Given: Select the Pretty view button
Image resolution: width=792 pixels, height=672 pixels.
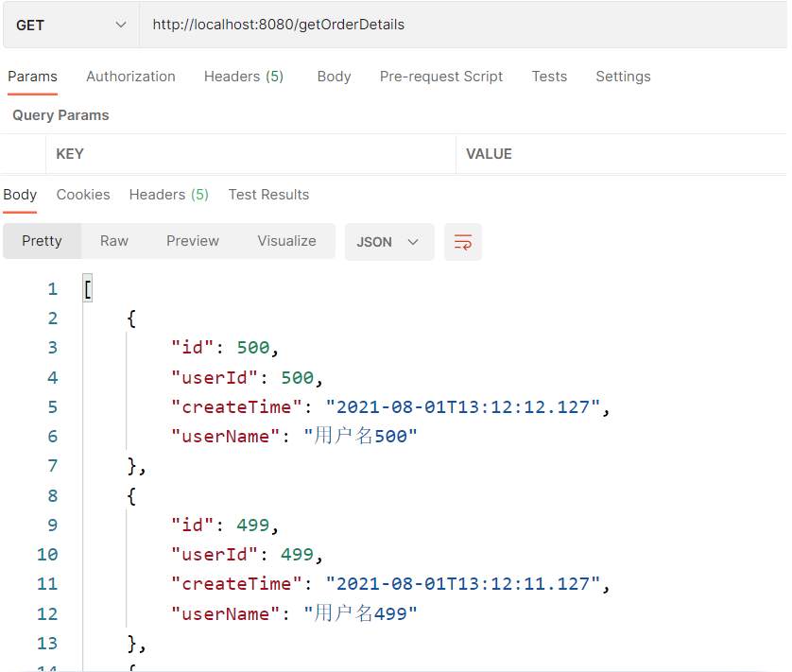Looking at the screenshot, I should 42,241.
